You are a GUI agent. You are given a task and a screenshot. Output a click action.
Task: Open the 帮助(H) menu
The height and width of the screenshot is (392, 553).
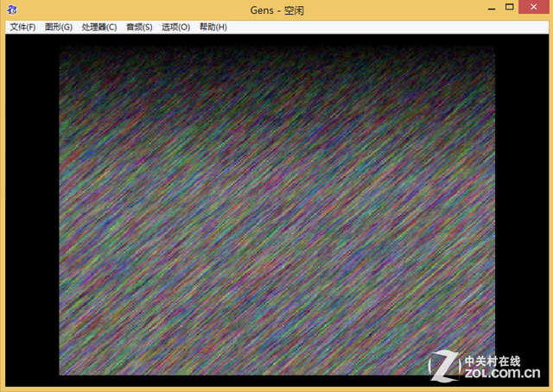[213, 27]
